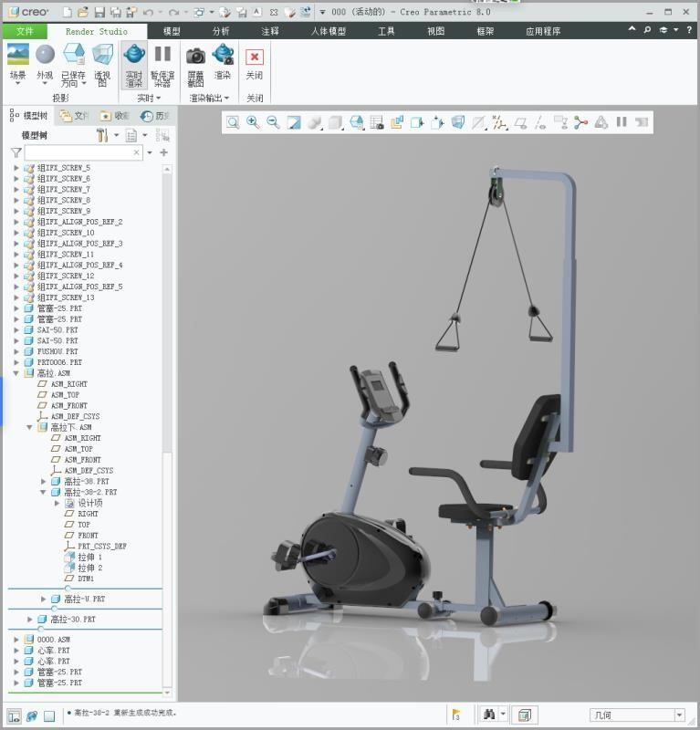700x730 pixels.
Task: Collapse the 高拉.ASM tree node
Action: point(16,373)
